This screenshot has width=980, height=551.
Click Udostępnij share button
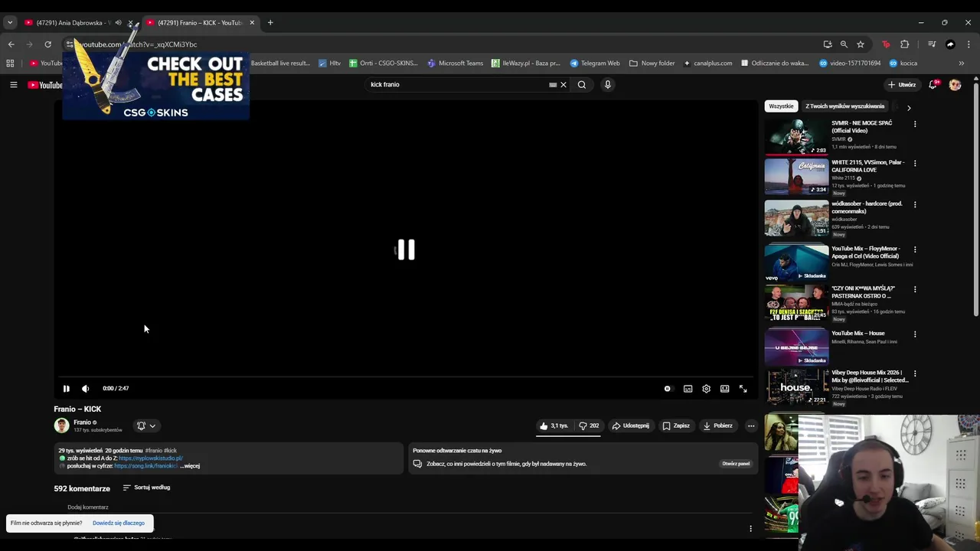[x=630, y=425]
